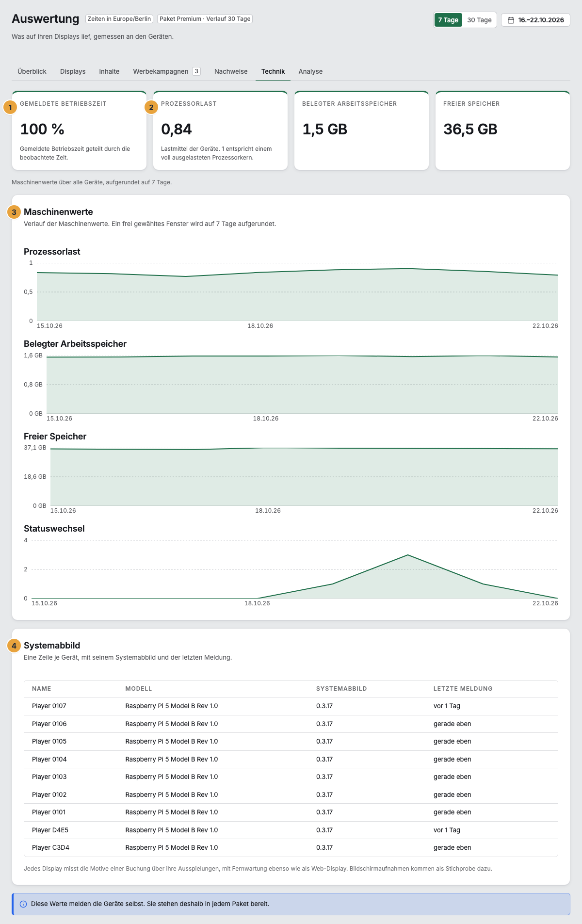Select the Technik tab
The width and height of the screenshot is (582, 924).
[x=273, y=71]
